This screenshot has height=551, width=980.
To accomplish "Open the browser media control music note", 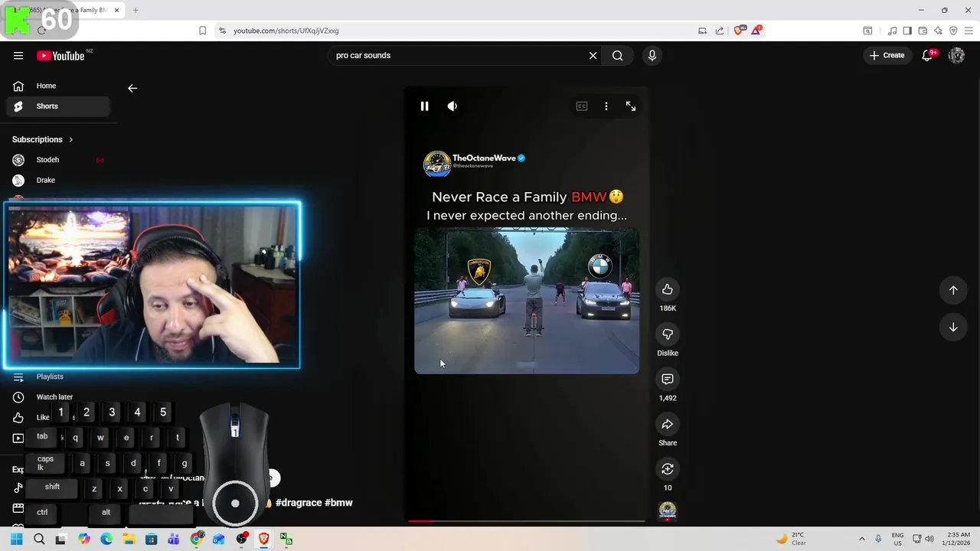I will point(892,31).
